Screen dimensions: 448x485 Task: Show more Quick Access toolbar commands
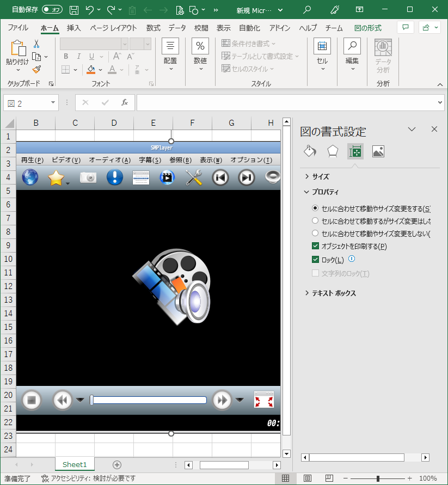216,10
